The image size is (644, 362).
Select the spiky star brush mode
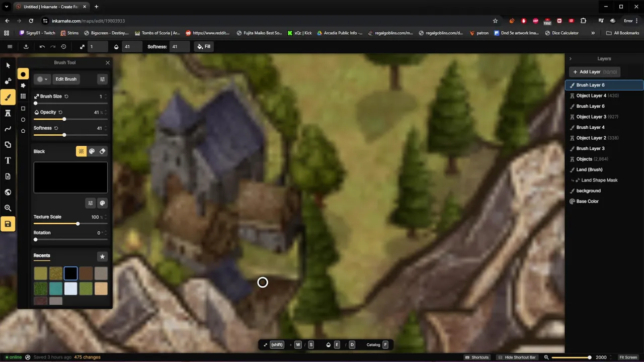tap(23, 85)
